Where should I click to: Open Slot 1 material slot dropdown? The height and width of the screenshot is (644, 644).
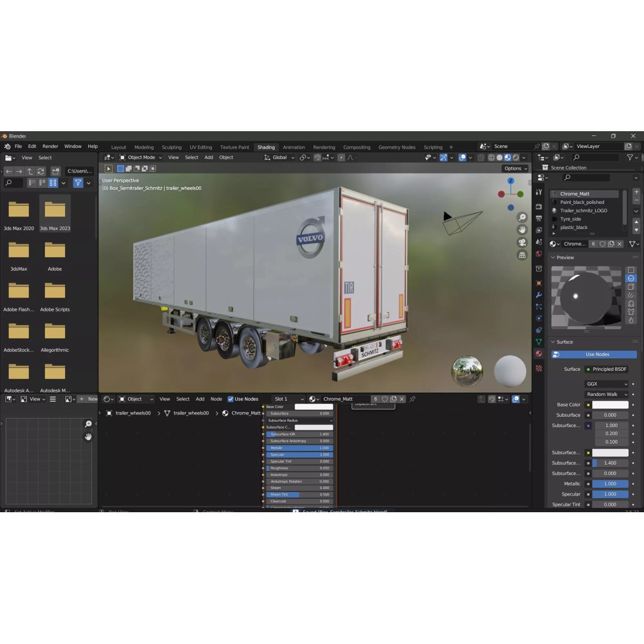[x=289, y=399]
